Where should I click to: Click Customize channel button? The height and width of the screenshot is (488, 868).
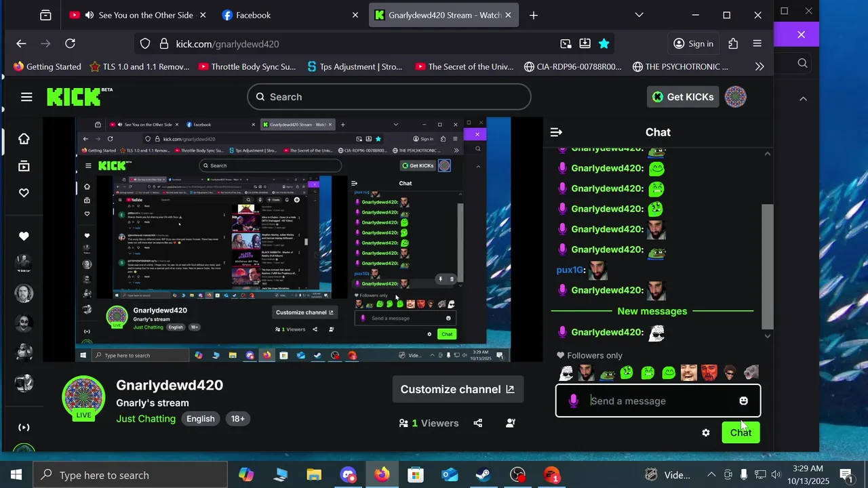(458, 389)
